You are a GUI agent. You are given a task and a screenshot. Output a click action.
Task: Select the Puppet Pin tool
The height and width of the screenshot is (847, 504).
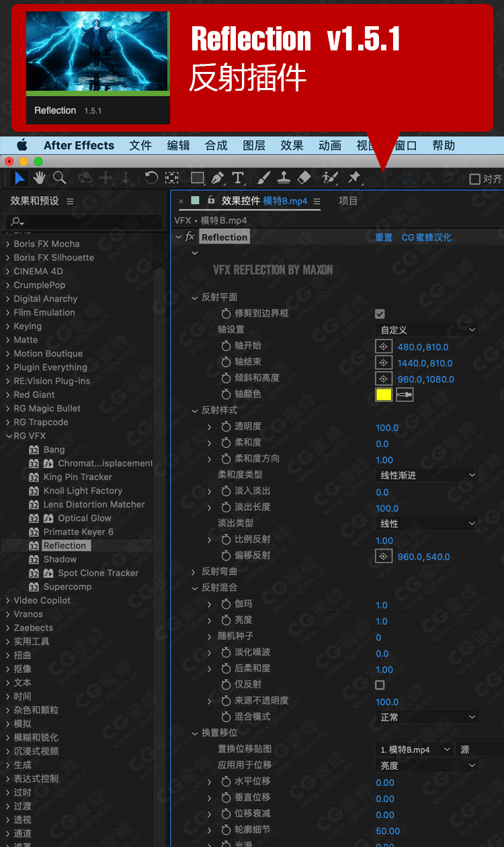(354, 178)
